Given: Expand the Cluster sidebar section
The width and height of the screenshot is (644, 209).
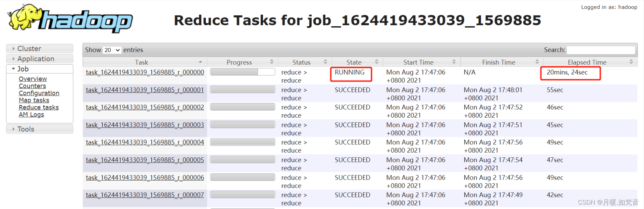Looking at the screenshot, I should [40, 49].
